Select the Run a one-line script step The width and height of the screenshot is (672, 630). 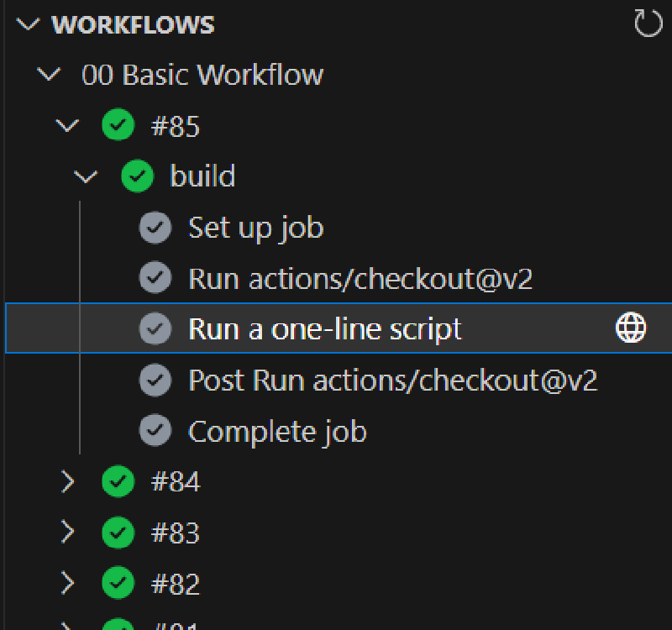coord(324,328)
